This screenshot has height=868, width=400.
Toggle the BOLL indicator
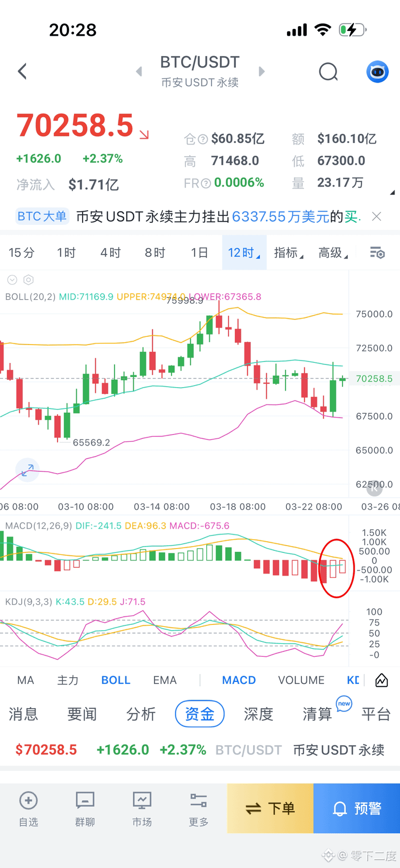(x=116, y=680)
